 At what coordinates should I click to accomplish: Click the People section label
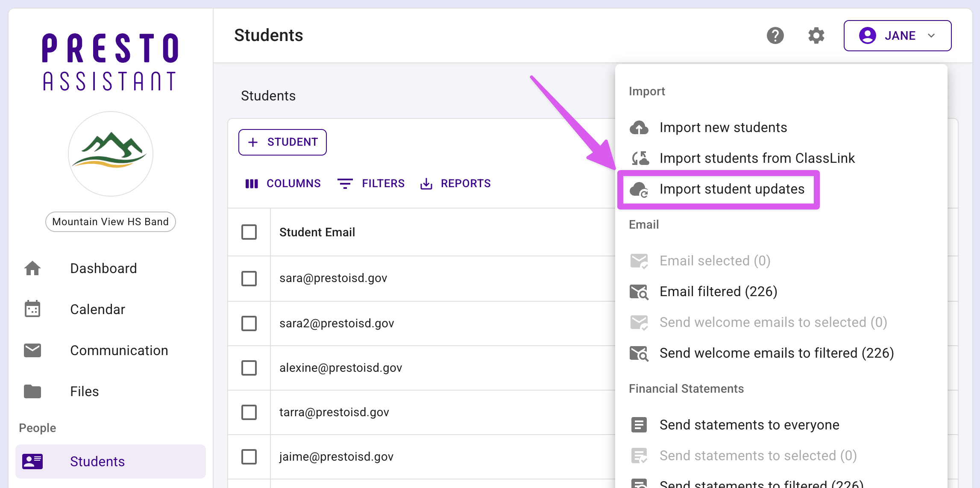(38, 428)
